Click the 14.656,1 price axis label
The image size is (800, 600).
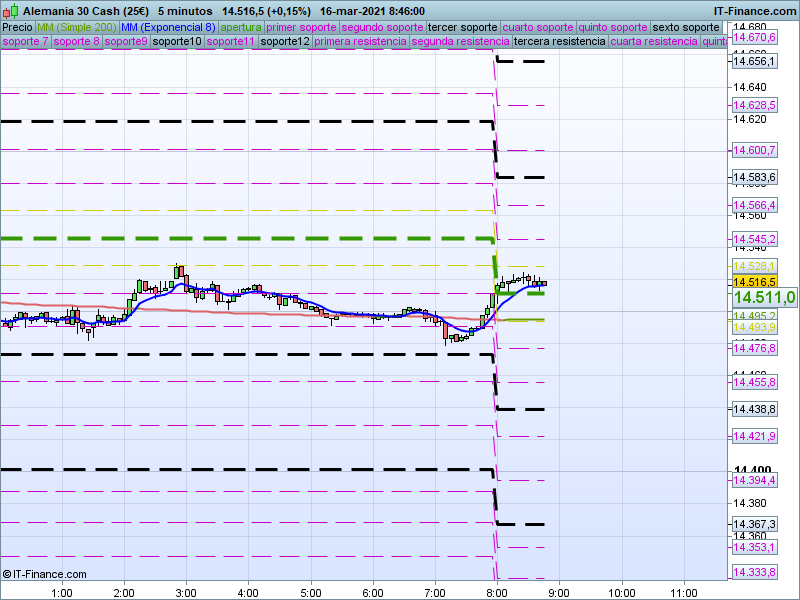point(754,61)
